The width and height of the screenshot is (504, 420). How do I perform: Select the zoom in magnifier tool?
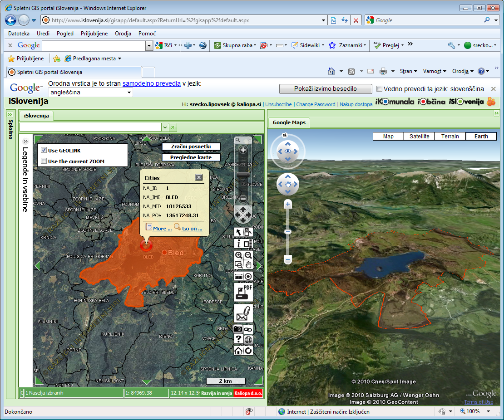[x=238, y=255]
